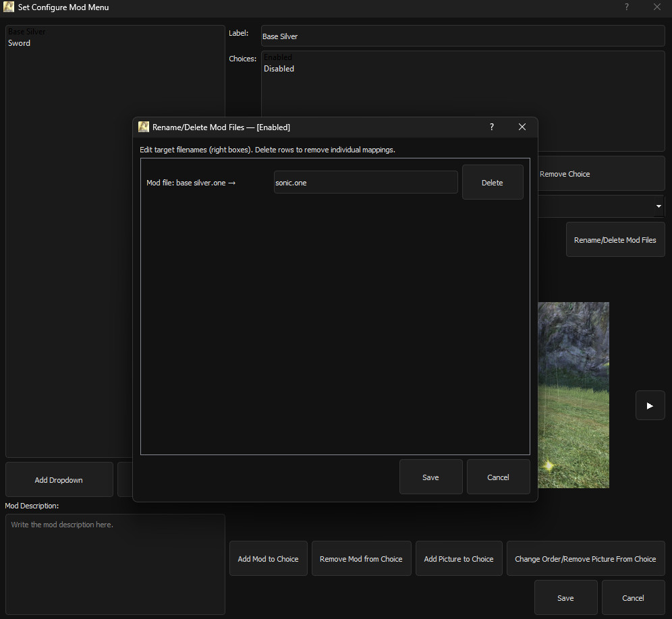Close the Rename/Delete Mod Files dialog

(x=522, y=127)
